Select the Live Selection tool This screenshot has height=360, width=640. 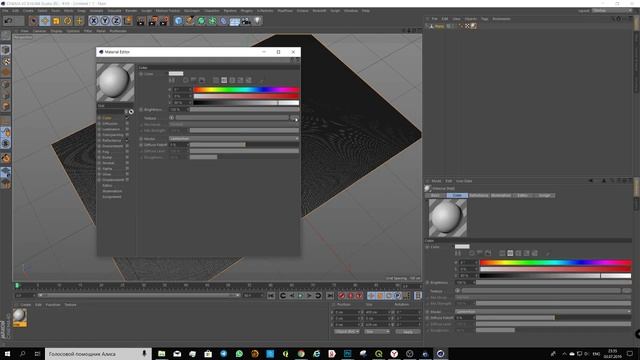[x=33, y=21]
